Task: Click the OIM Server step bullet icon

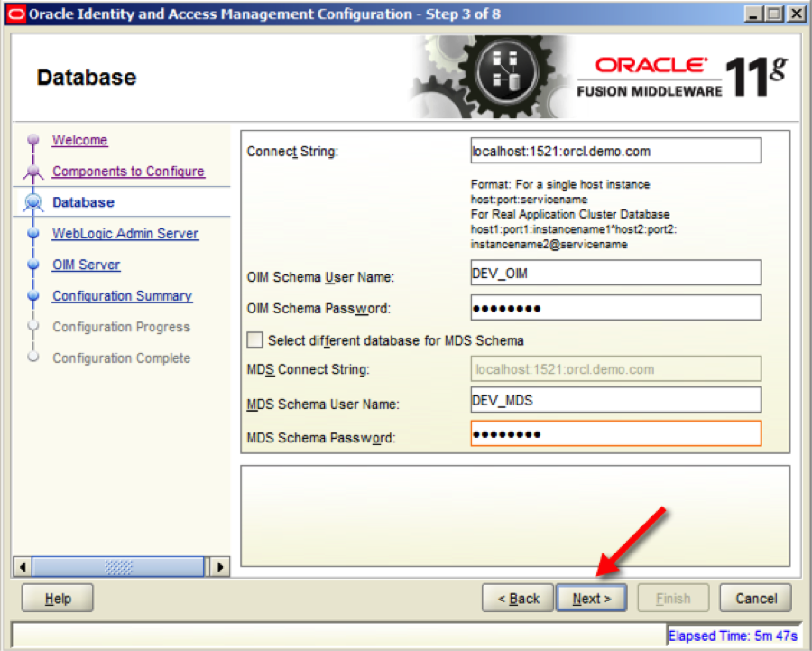Action: (x=32, y=265)
